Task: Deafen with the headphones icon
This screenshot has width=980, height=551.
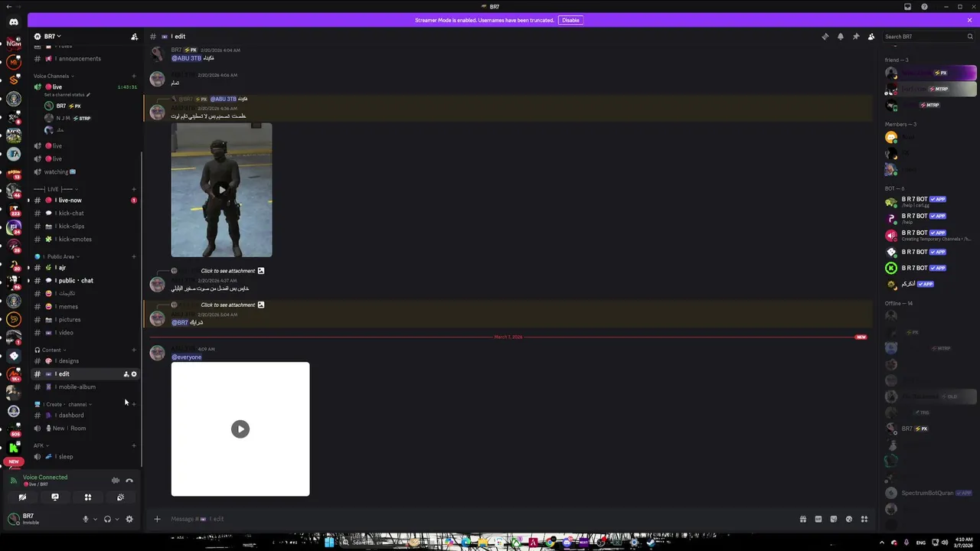Action: 107,519
